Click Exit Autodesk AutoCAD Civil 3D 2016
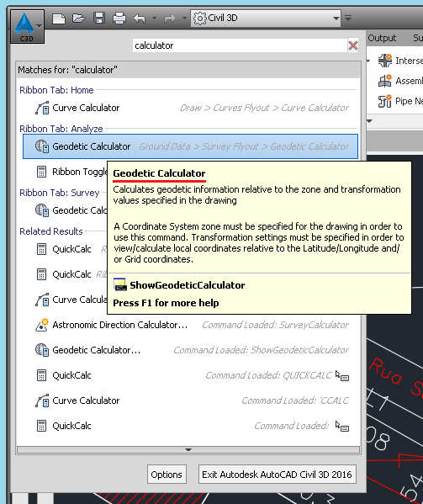This screenshot has height=504, width=423. click(277, 475)
